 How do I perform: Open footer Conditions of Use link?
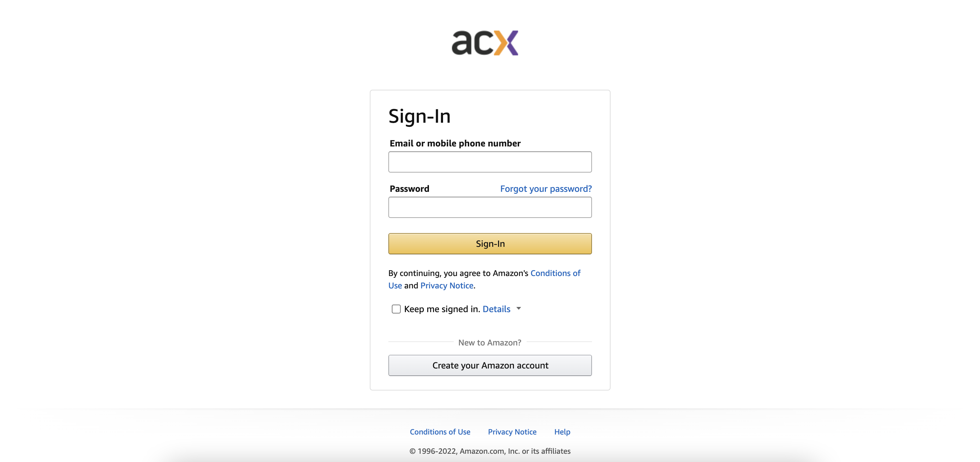pos(440,432)
